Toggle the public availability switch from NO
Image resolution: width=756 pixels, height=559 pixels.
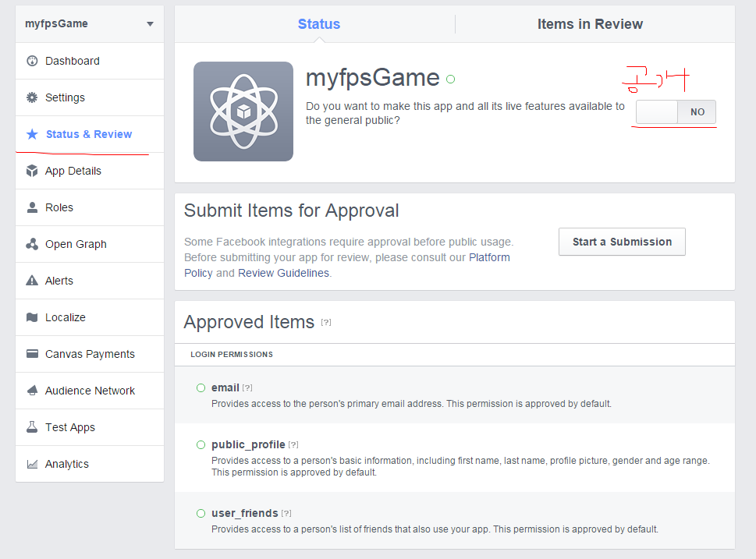pos(676,111)
